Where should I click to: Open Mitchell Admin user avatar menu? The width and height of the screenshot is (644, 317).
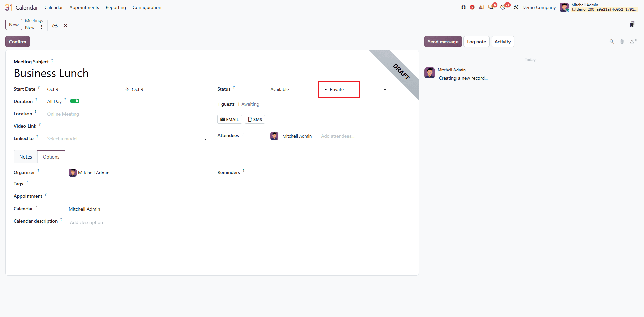click(564, 7)
